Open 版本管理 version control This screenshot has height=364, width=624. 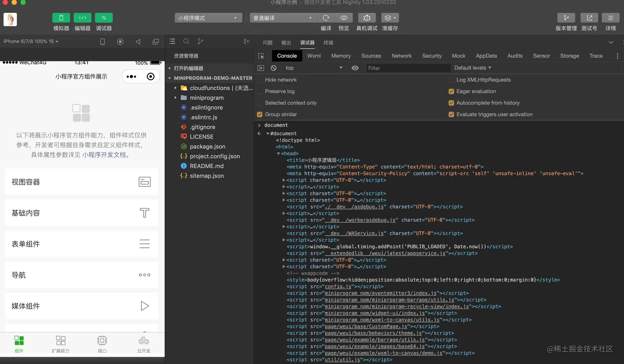click(x=566, y=18)
